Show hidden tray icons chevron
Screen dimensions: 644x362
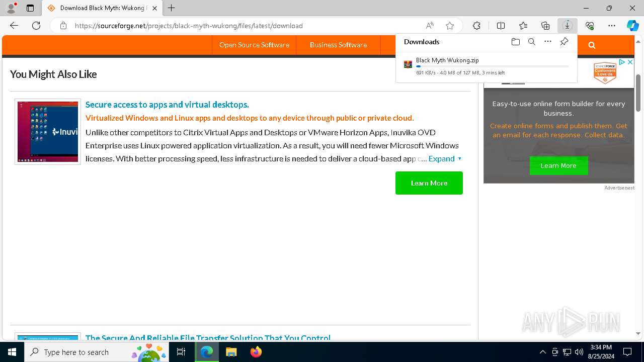[542, 352]
